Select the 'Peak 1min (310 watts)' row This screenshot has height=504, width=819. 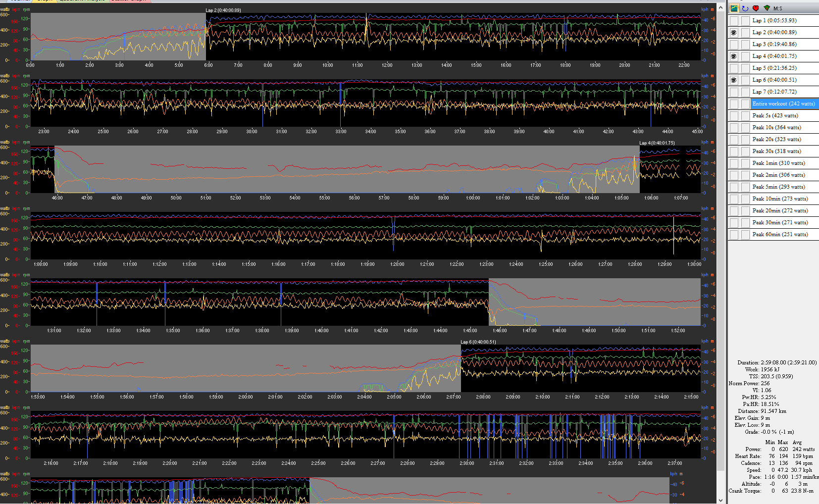785,163
